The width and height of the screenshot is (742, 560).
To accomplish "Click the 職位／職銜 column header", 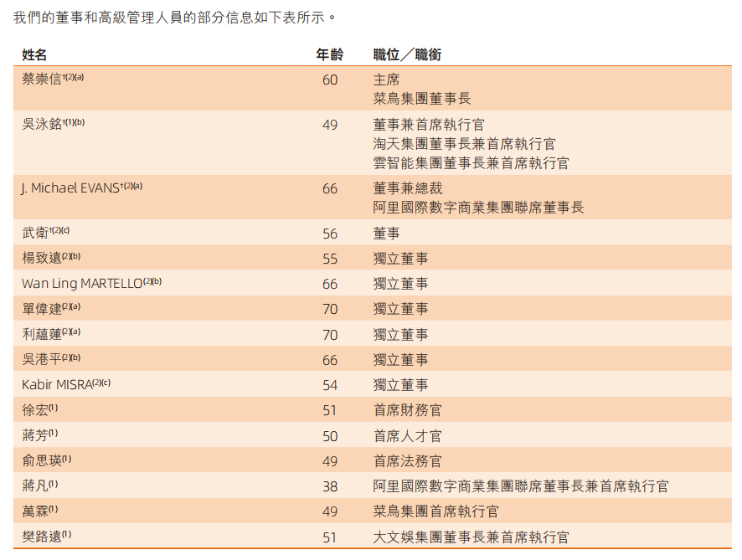I will (x=407, y=55).
